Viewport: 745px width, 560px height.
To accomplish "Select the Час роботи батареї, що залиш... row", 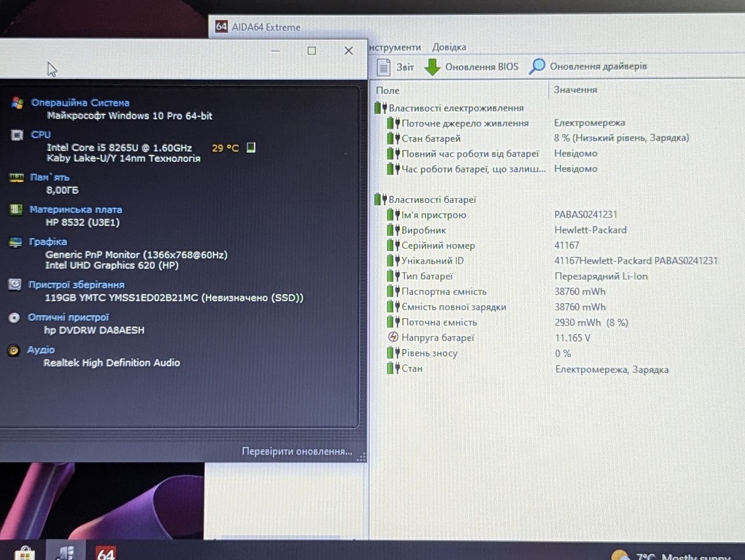I will click(467, 169).
